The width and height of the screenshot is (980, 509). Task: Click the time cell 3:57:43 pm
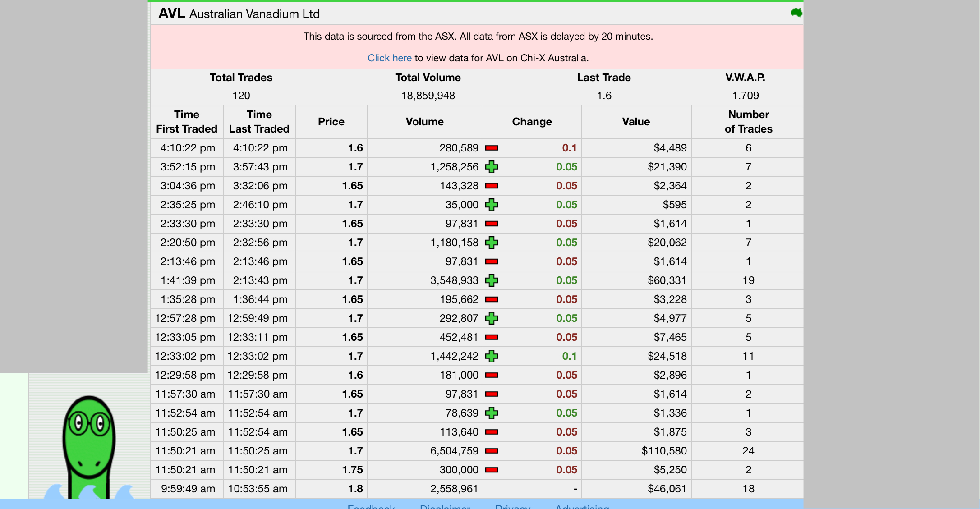(x=260, y=167)
